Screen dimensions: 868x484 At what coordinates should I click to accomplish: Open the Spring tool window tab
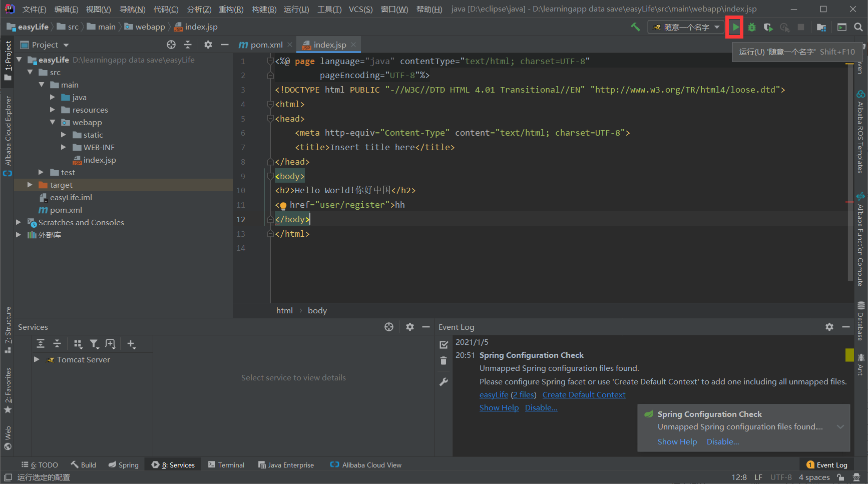pos(124,465)
